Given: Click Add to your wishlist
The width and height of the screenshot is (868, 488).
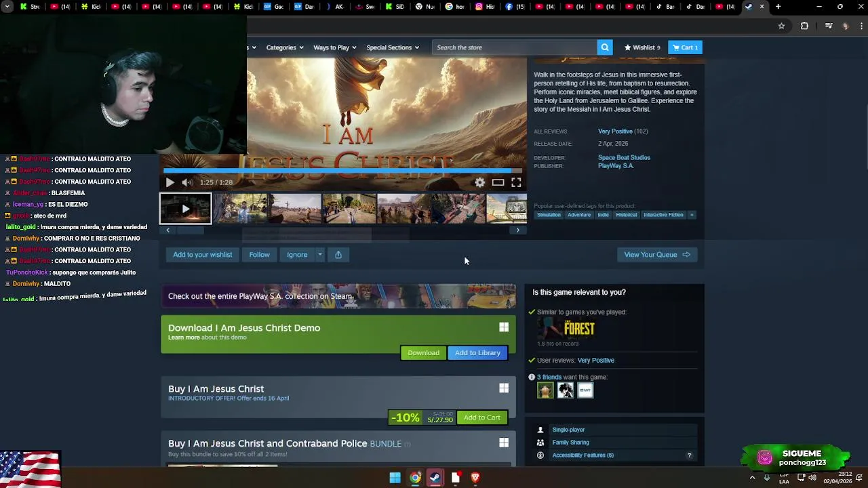Looking at the screenshot, I should pyautogui.click(x=202, y=255).
